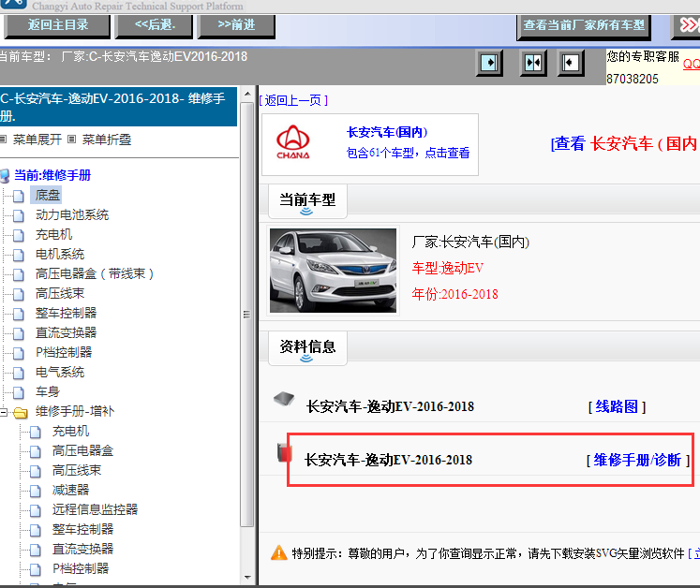Click the 返回主目录 button

[57, 25]
